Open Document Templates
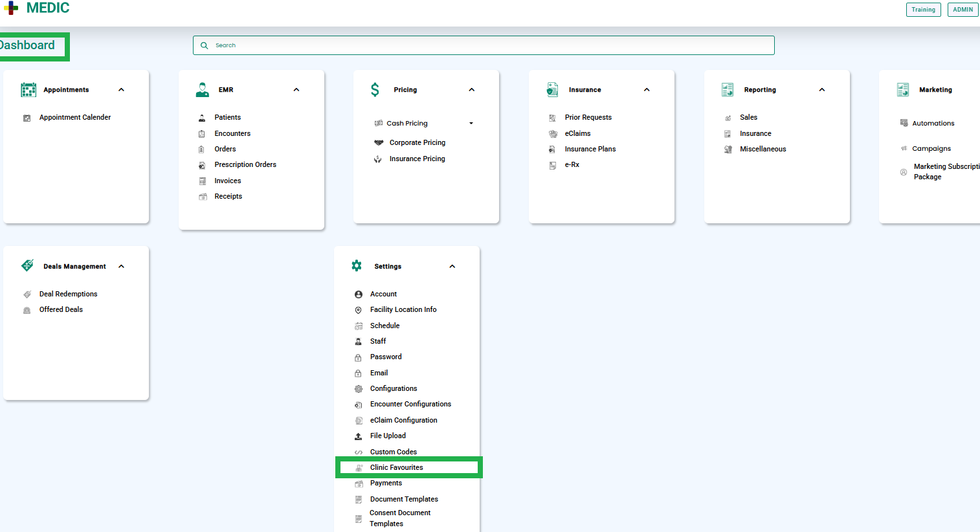Viewport: 980px width, 532px height. [404, 499]
